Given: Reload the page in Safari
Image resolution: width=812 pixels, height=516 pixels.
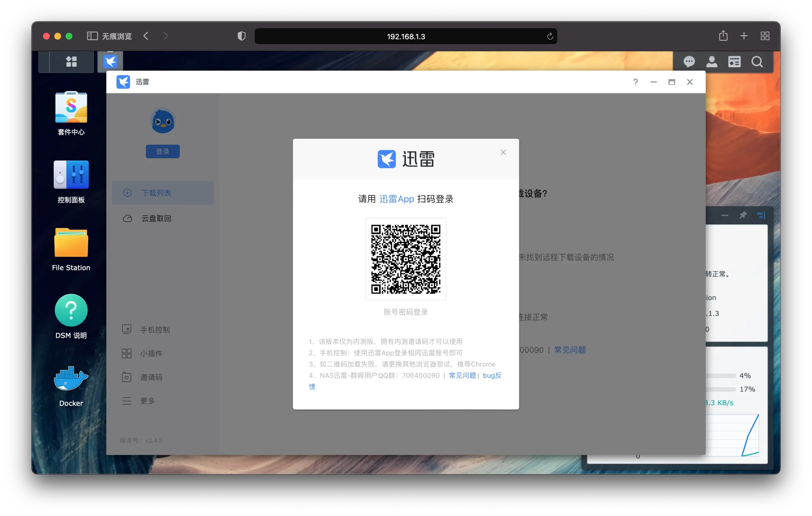Looking at the screenshot, I should point(550,36).
